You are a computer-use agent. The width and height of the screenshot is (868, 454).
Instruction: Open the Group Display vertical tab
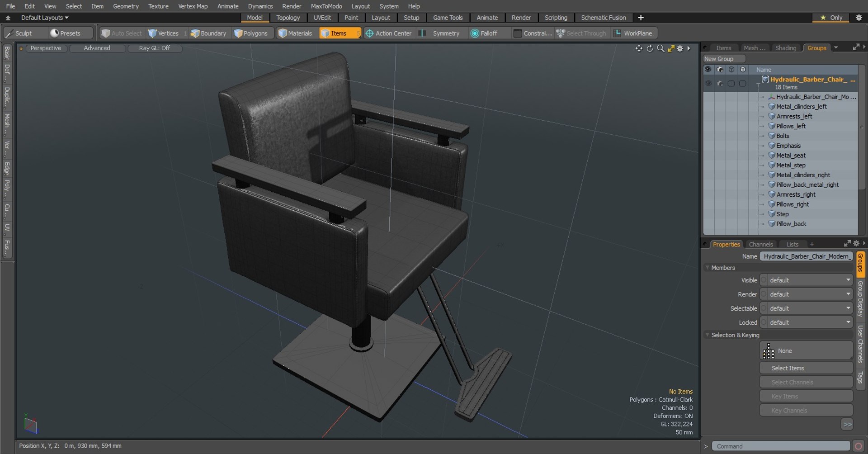pos(860,298)
